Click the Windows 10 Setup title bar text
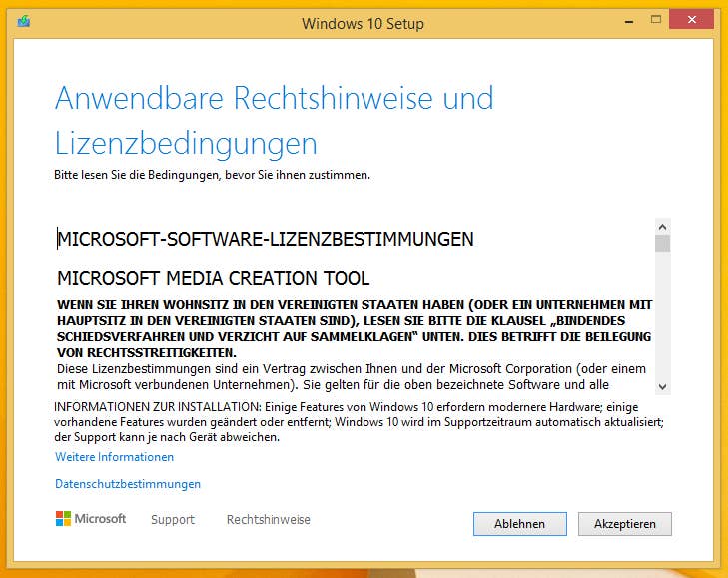 coord(363,23)
